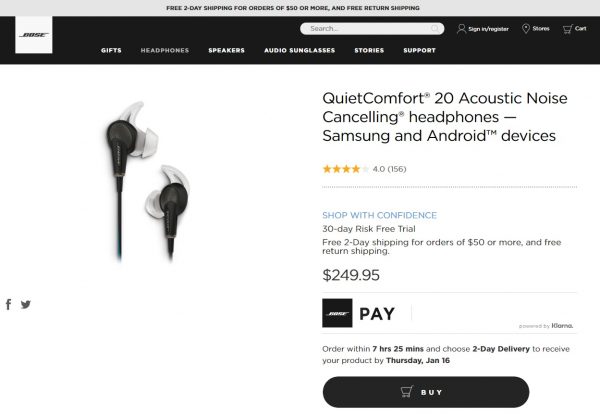This screenshot has height=414, width=600.
Task: Click the Shop With Confidence link
Action: [x=379, y=215]
